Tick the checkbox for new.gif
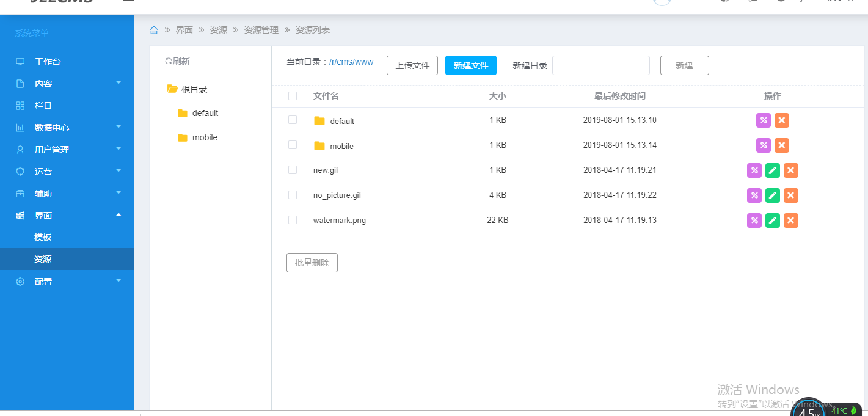This screenshot has height=416, width=868. (293, 170)
